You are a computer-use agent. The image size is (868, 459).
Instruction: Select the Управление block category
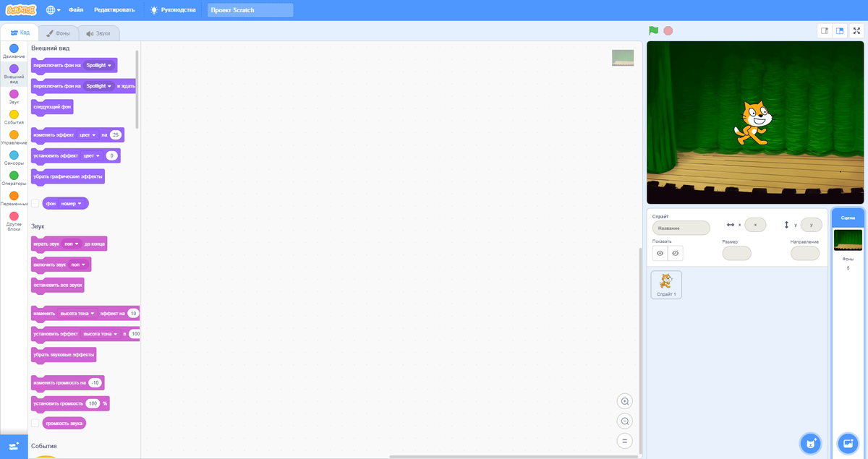14,137
